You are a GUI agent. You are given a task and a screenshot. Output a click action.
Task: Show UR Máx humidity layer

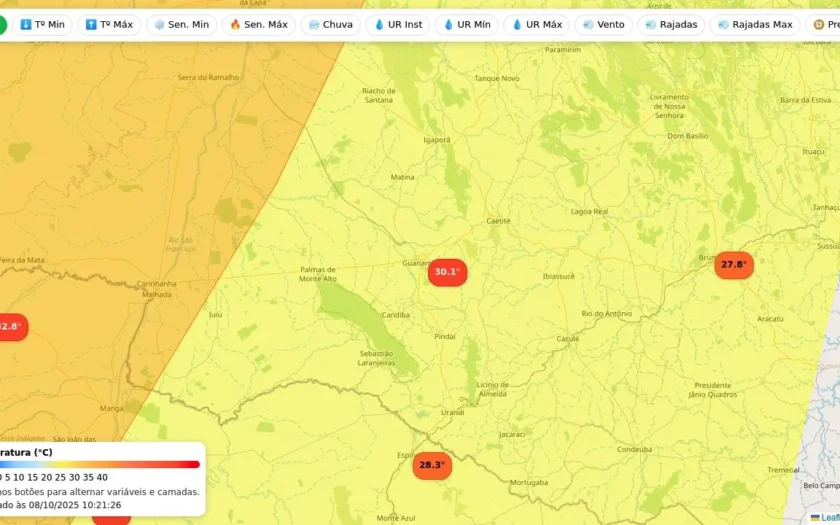coord(537,25)
